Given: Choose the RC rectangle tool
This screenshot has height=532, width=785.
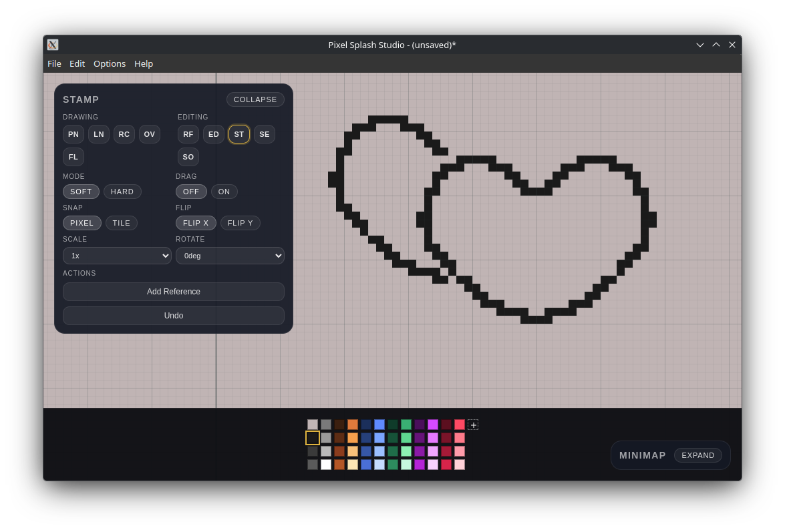Looking at the screenshot, I should tap(124, 134).
